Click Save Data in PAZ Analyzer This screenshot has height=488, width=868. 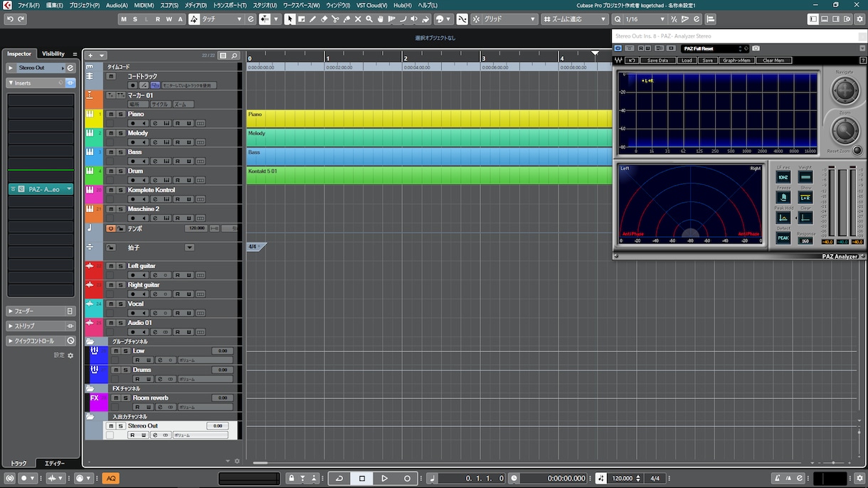point(657,60)
